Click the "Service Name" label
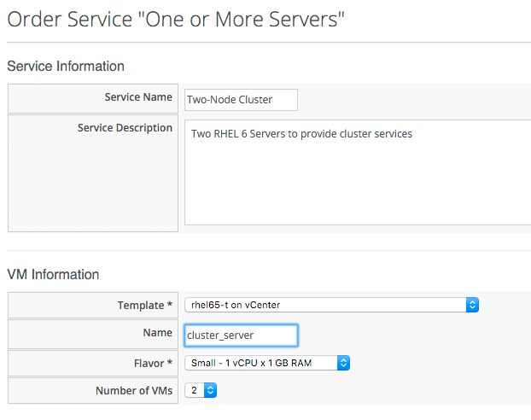The height and width of the screenshot is (420, 531). click(x=138, y=98)
